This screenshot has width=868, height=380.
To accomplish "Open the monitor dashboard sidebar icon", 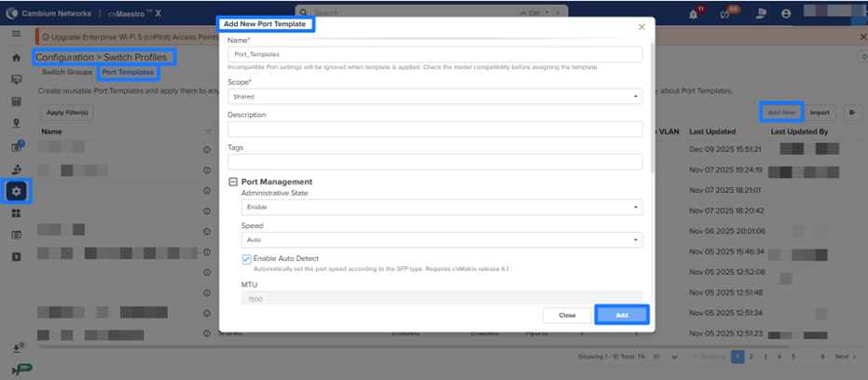I will (x=16, y=79).
